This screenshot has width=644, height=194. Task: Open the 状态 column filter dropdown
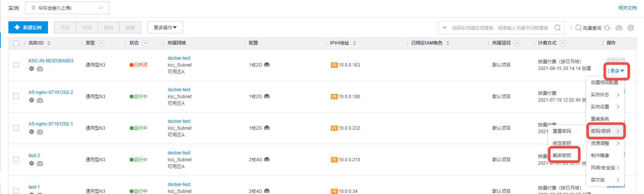tap(145, 43)
